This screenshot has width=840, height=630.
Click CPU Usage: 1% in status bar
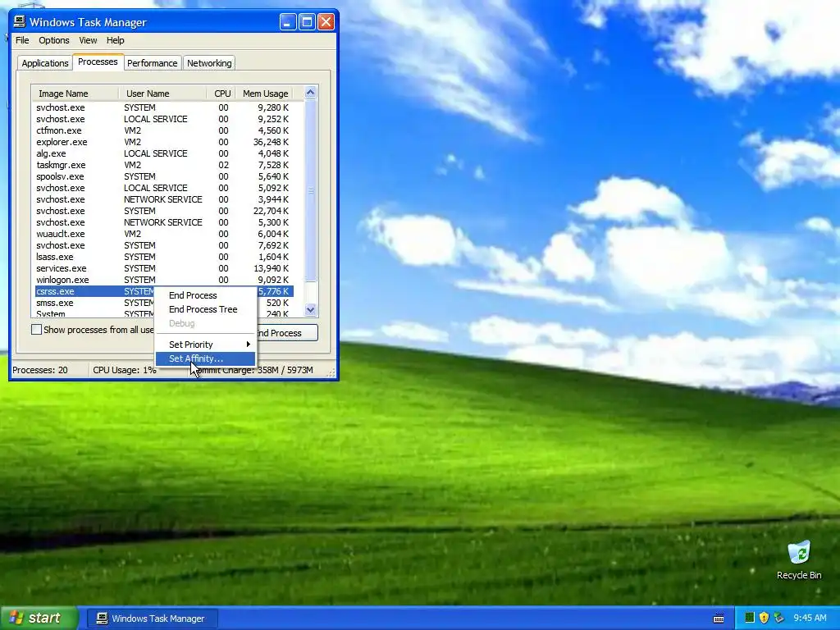[125, 370]
